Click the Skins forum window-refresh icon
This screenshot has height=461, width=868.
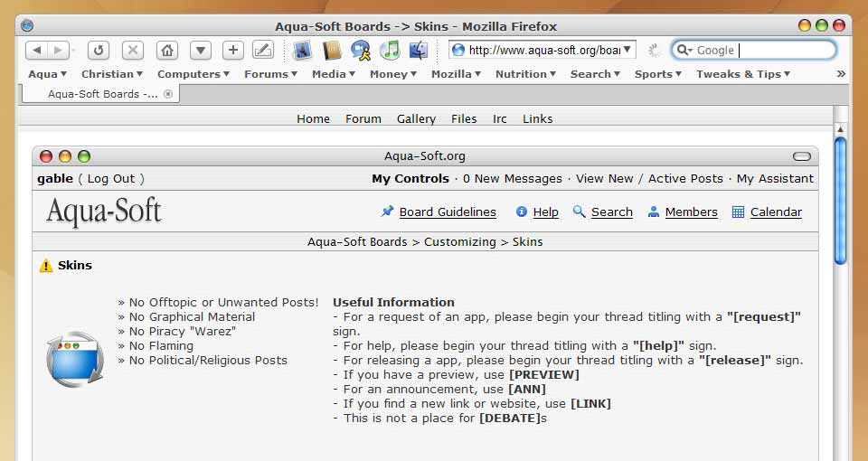75,359
